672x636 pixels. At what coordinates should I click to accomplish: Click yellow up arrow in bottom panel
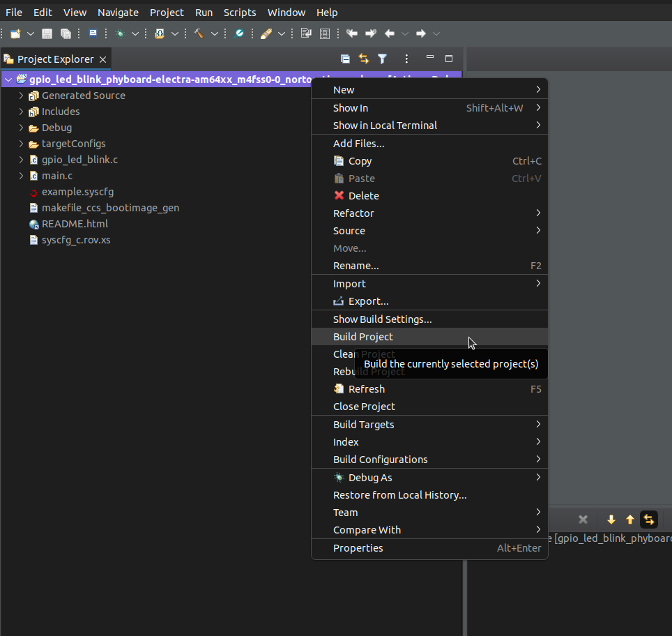(x=630, y=520)
